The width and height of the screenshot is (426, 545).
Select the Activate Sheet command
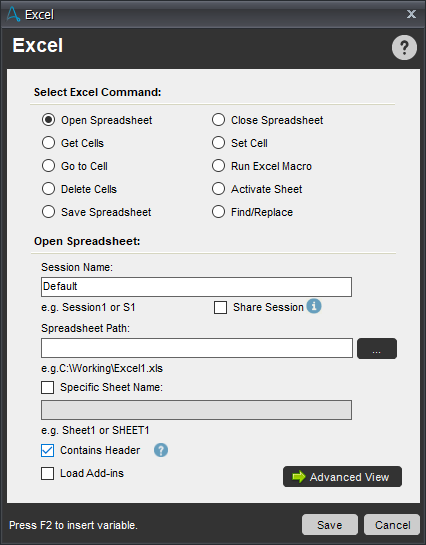click(x=218, y=189)
